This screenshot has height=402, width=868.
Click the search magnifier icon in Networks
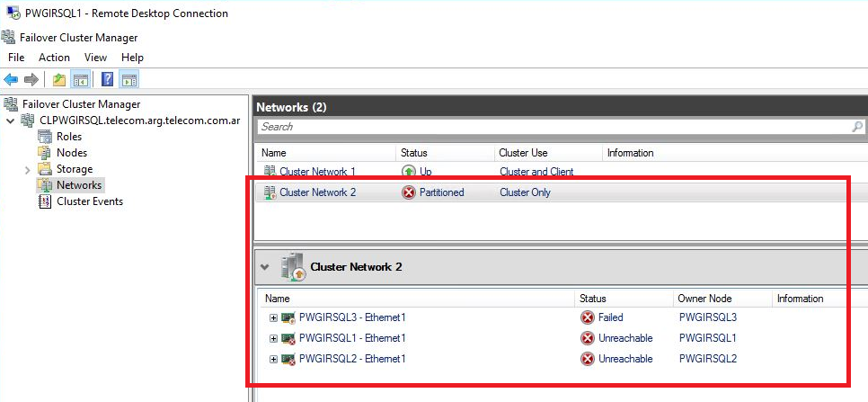[x=857, y=127]
